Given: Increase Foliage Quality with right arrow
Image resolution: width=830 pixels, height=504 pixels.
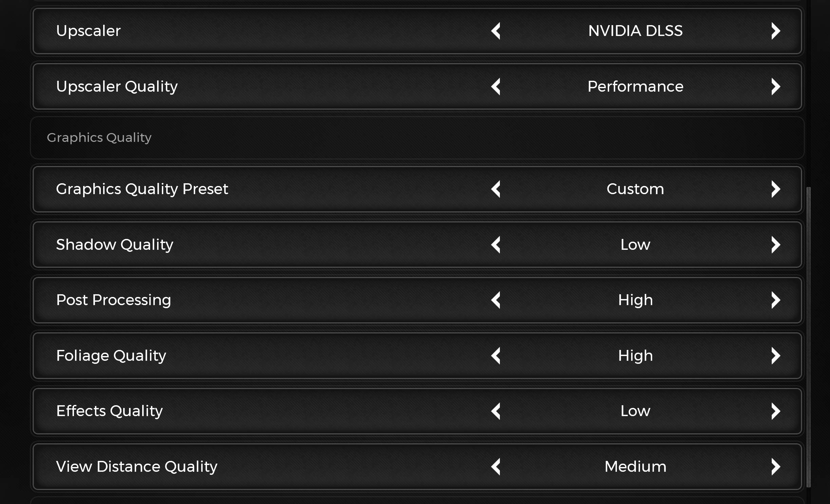Looking at the screenshot, I should click(x=775, y=356).
